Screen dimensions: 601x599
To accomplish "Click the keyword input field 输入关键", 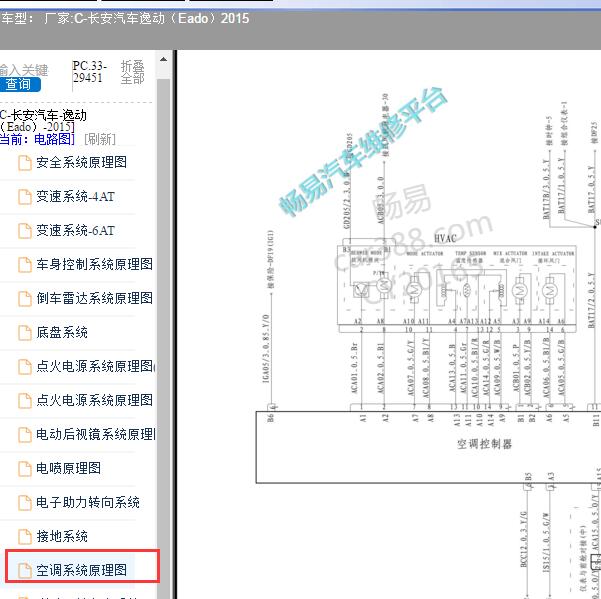I will click(24, 70).
